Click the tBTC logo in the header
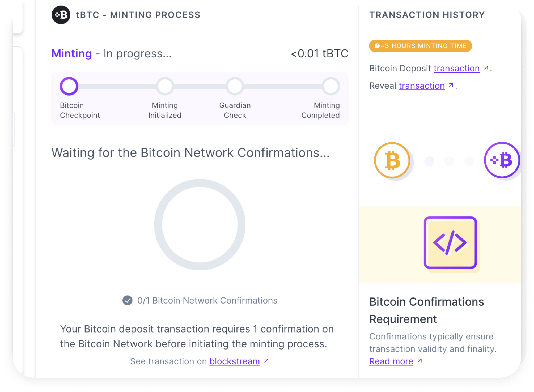 pos(61,15)
